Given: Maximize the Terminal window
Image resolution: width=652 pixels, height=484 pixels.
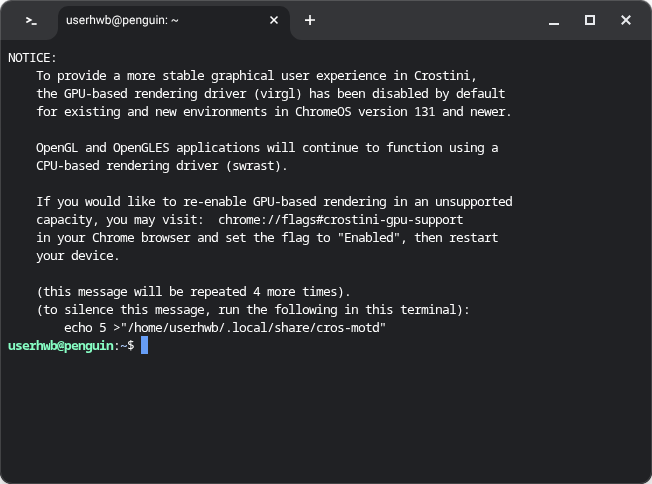Looking at the screenshot, I should (590, 20).
